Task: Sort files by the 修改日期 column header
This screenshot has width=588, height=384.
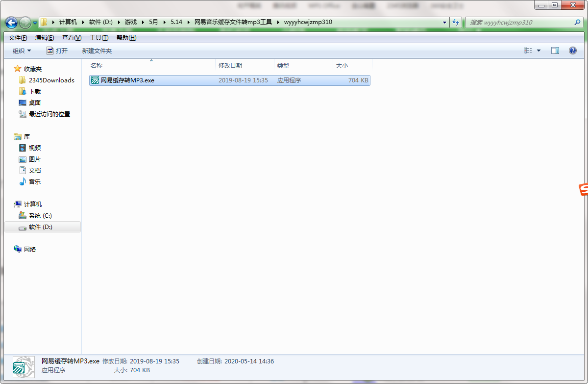Action: [x=245, y=65]
